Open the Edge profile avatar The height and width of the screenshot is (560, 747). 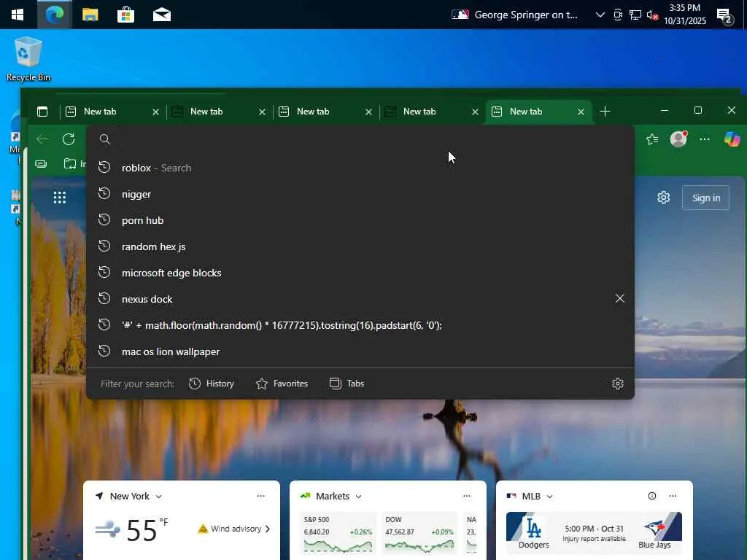click(x=678, y=139)
